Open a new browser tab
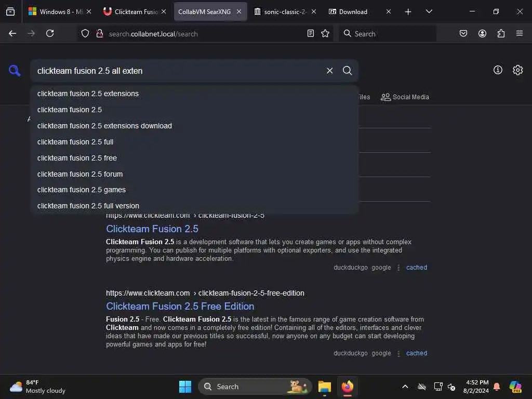 (x=408, y=12)
